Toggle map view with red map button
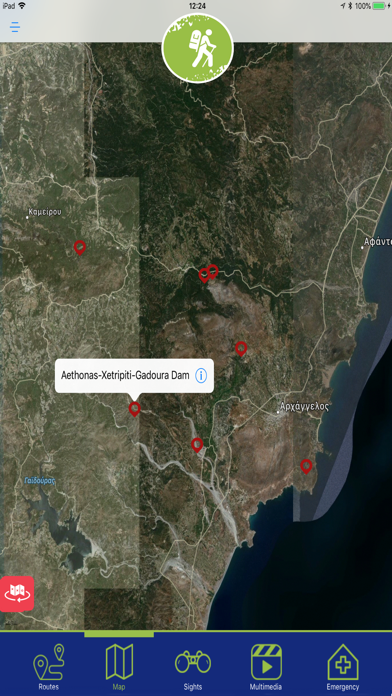Viewport: 392px width, 696px height. point(16,593)
